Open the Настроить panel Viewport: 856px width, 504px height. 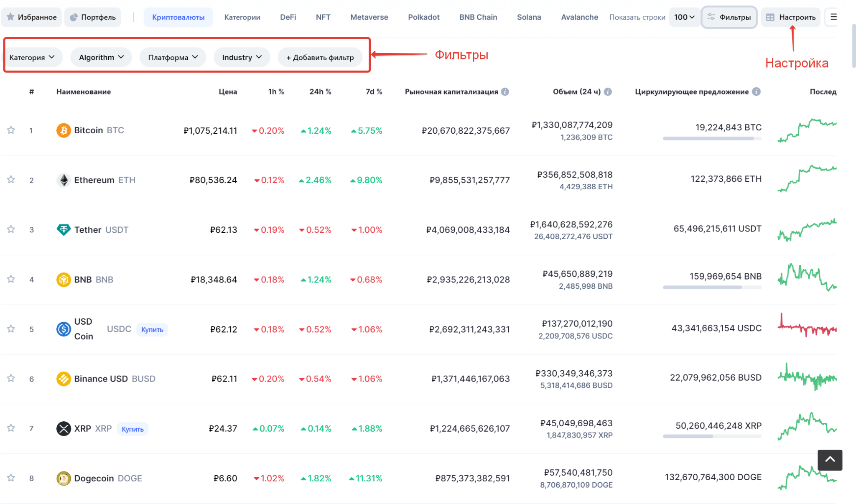point(791,17)
